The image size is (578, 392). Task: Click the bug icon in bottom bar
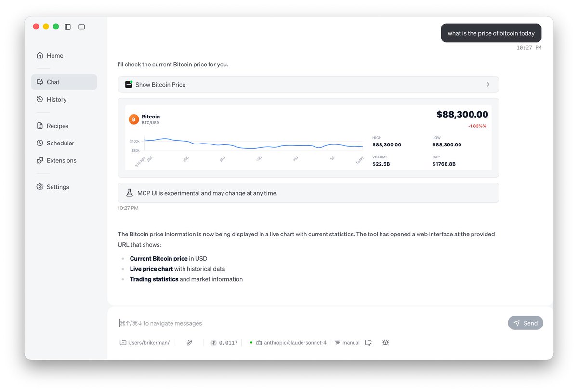(385, 343)
